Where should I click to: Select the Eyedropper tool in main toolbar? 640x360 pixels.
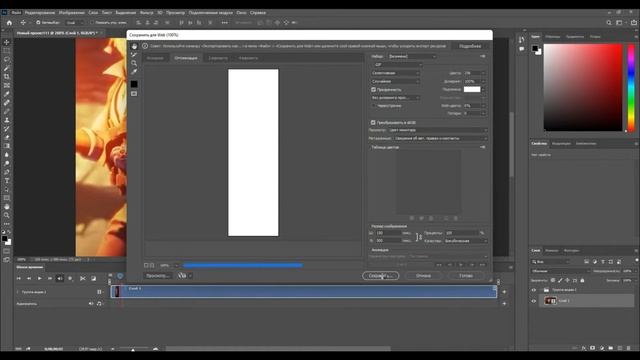click(x=7, y=94)
